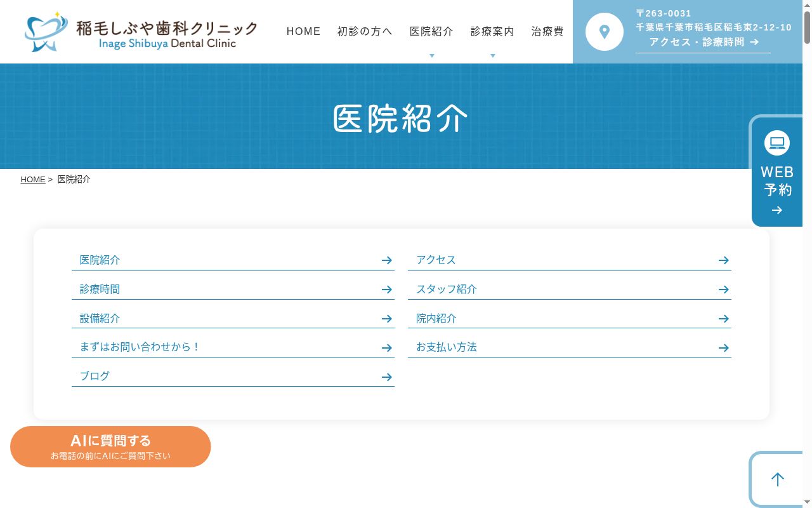This screenshot has width=812, height=508.
Task: Click arrow icon beside スタッフ紹介 link
Action: 724,290
